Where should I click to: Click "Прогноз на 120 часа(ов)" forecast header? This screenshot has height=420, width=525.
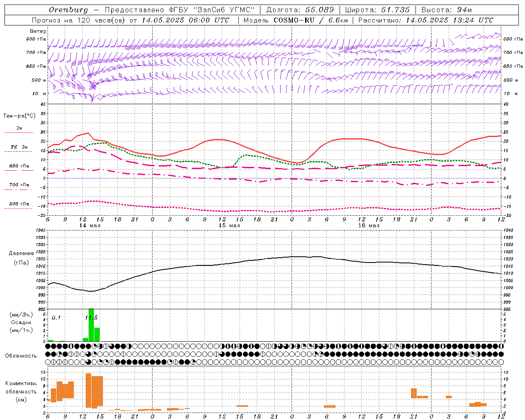tap(78, 20)
